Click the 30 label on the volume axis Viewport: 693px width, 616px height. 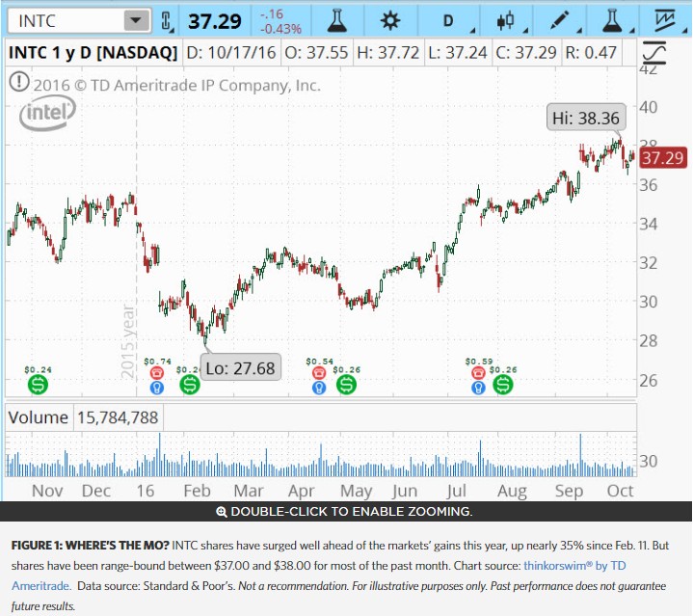click(649, 461)
